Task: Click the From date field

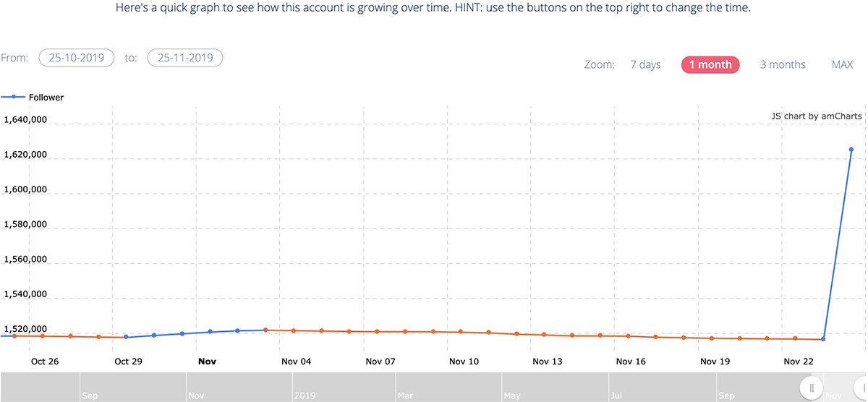Action: point(77,58)
